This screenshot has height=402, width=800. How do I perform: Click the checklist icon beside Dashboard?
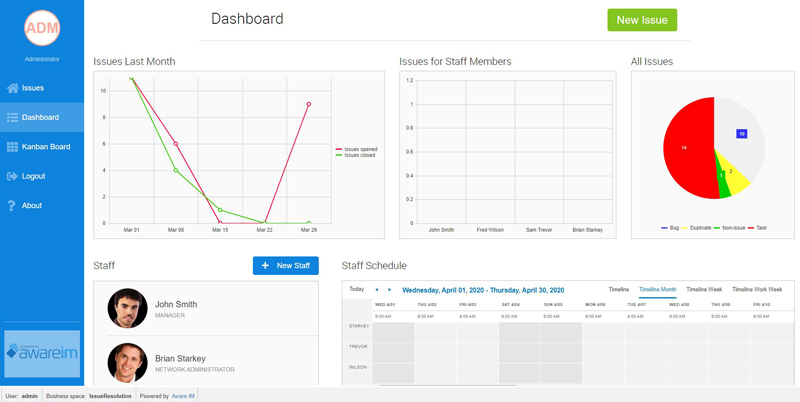(x=13, y=117)
